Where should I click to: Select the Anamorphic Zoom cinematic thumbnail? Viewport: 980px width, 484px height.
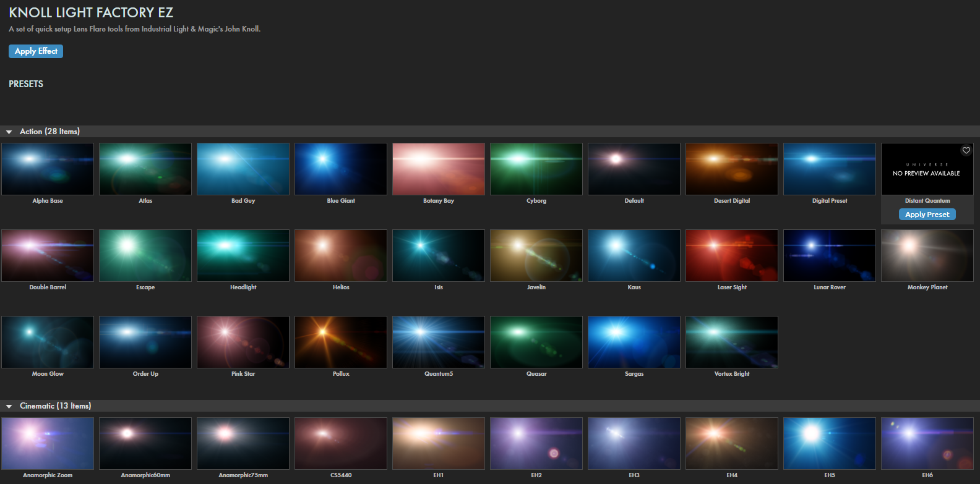point(48,443)
